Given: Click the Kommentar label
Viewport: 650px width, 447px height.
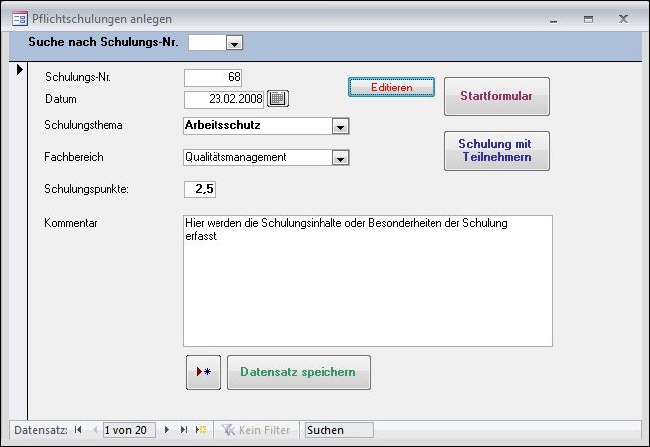Looking at the screenshot, I should [71, 223].
